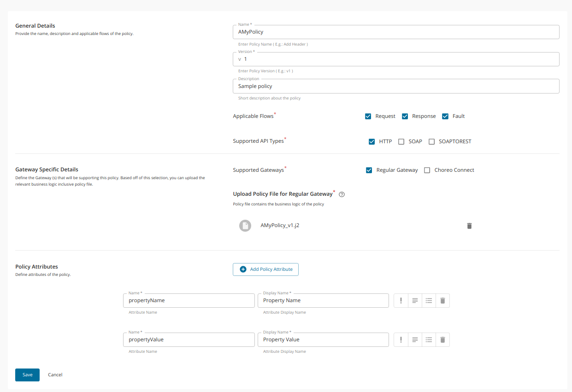Mark propertyValue attribute as required
This screenshot has height=392, width=572.
pyautogui.click(x=401, y=339)
